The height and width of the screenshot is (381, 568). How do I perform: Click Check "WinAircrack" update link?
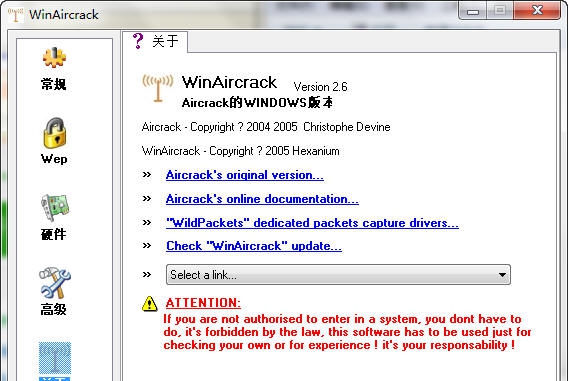pyautogui.click(x=254, y=246)
